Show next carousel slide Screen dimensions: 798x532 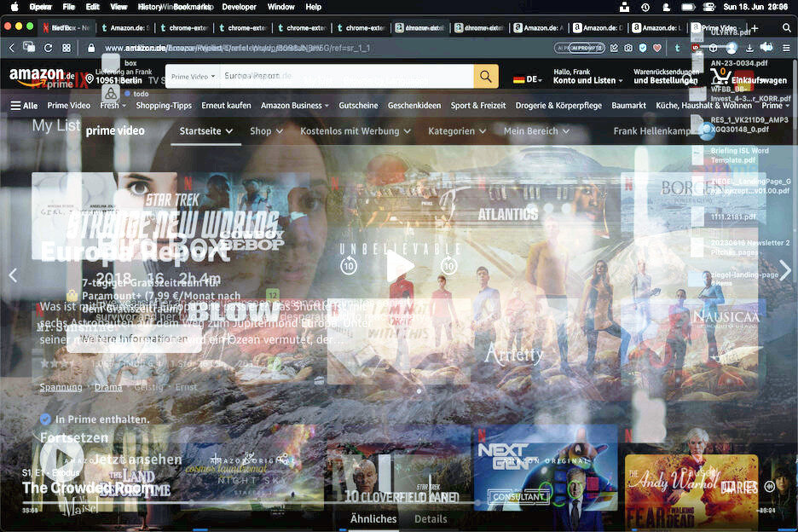(785, 270)
